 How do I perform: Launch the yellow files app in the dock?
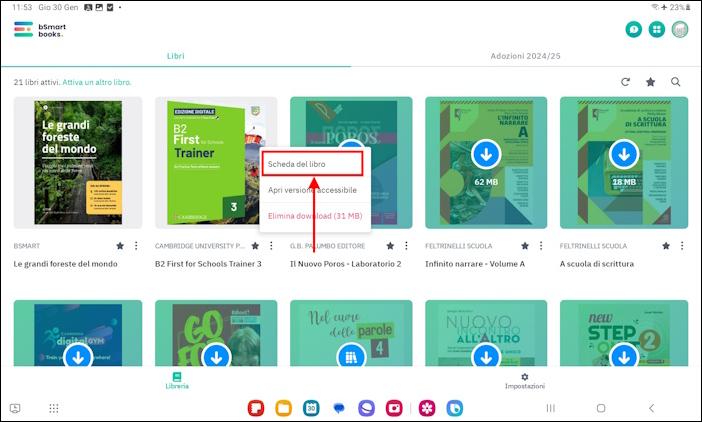283,408
